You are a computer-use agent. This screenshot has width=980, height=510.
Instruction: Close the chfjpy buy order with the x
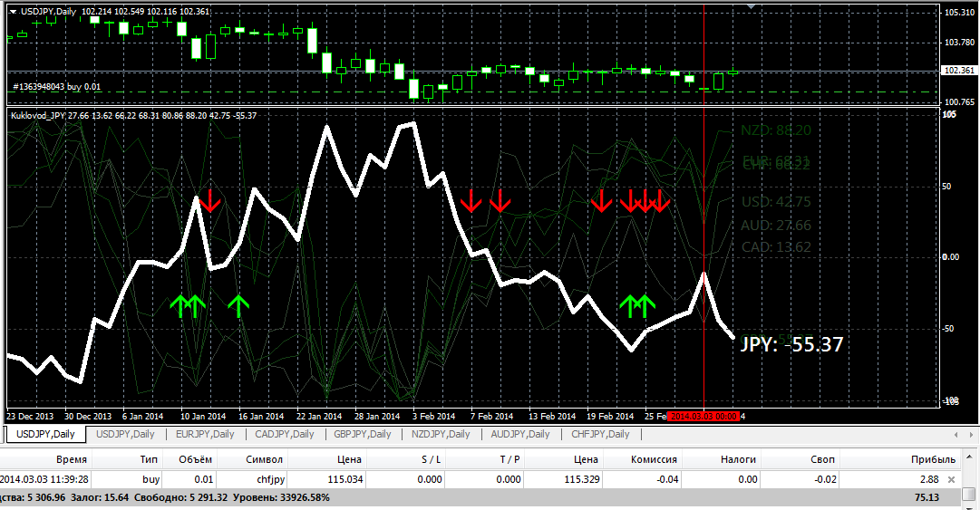[951, 479]
